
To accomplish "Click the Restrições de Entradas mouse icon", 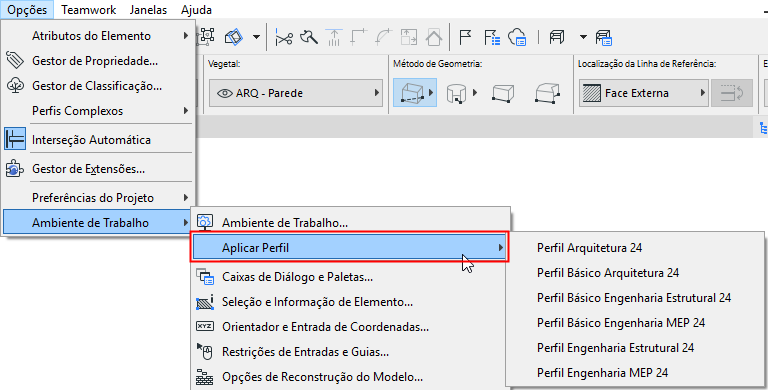I will click(205, 351).
